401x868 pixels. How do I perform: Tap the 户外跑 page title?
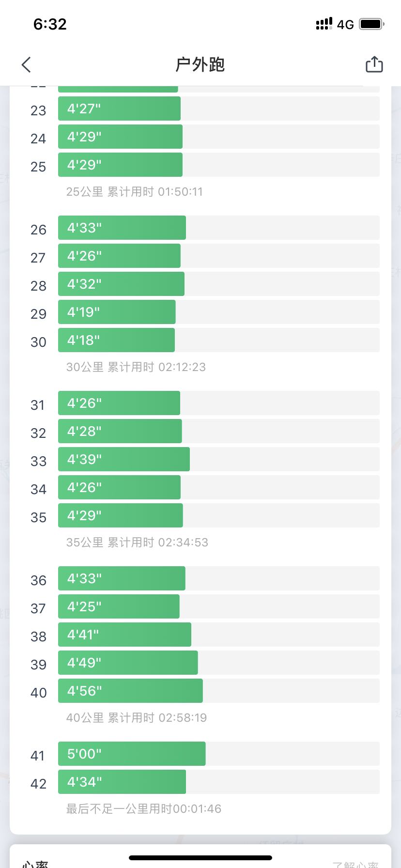200,64
